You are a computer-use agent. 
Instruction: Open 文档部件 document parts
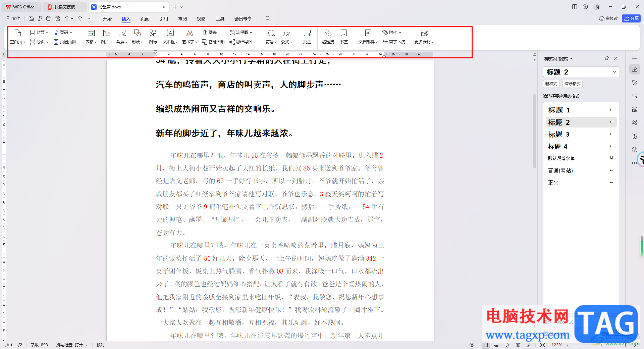(x=368, y=37)
